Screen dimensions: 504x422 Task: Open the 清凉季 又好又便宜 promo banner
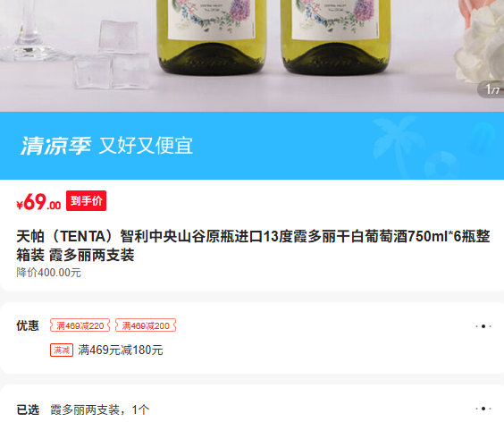point(252,146)
